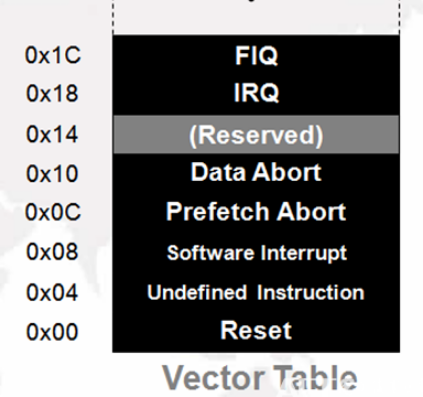The height and width of the screenshot is (397, 423).
Task: Select the 0x04 address label
Action: pyautogui.click(x=52, y=293)
